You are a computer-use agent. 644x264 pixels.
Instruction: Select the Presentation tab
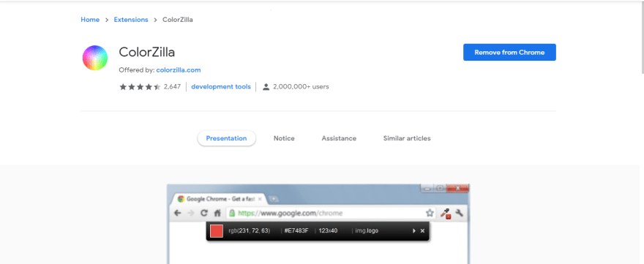coord(226,138)
